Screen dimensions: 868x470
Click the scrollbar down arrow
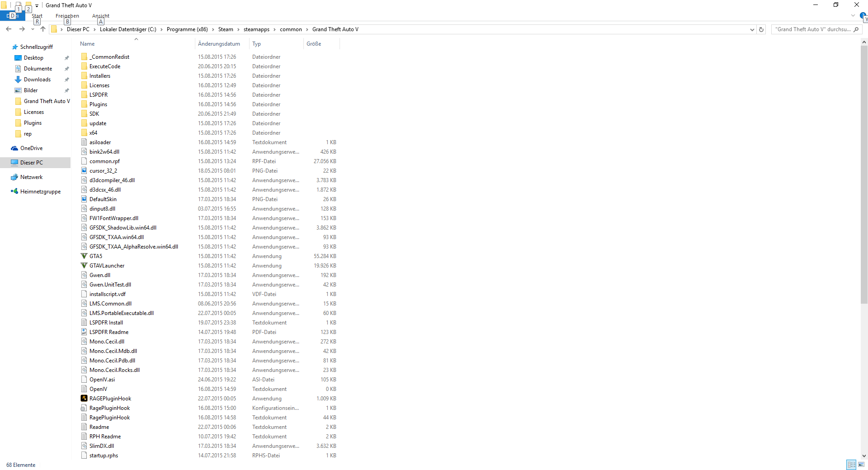[864, 456]
